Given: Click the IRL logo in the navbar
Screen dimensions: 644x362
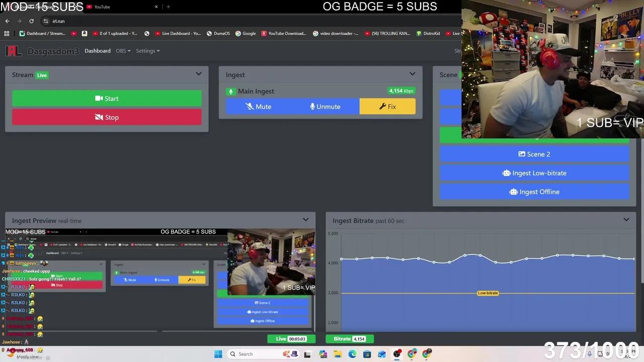Looking at the screenshot, I should (14, 51).
